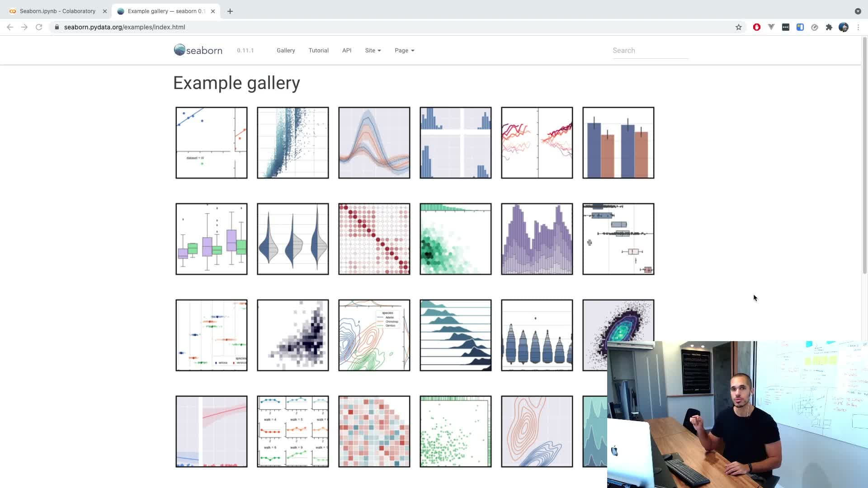
Task: Open the red Opera-style extension icon
Action: coord(757,27)
